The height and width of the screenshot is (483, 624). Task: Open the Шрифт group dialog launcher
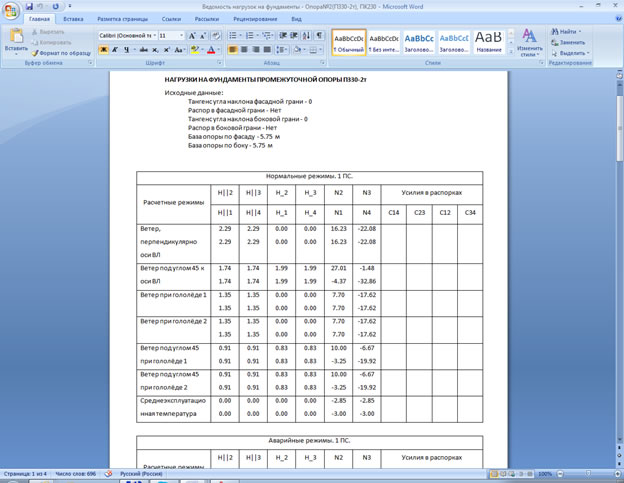pos(219,63)
